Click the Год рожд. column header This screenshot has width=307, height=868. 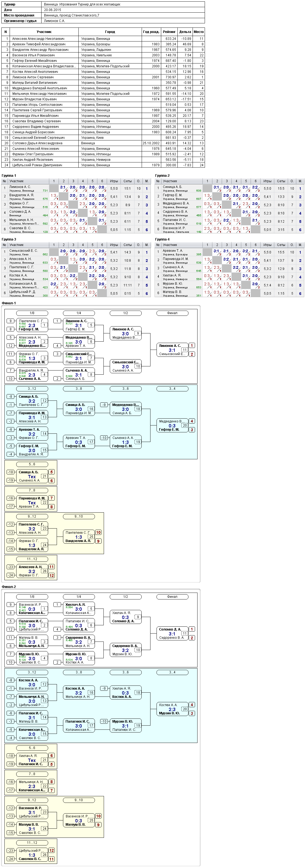coord(151,32)
